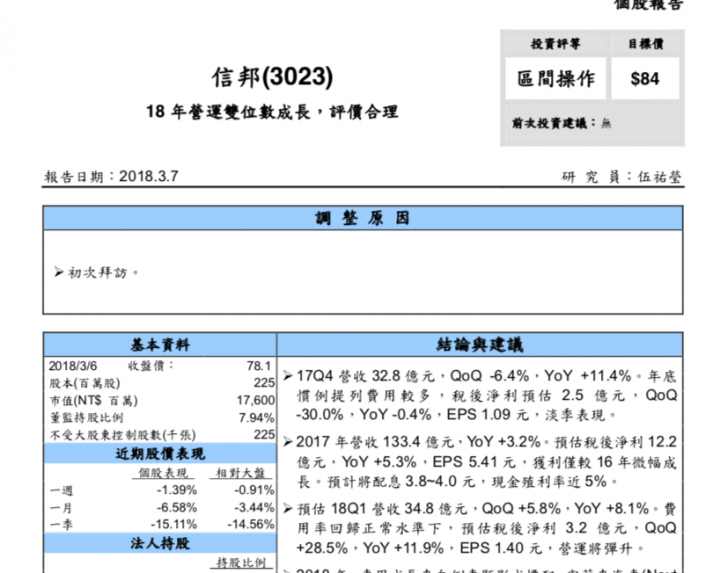Click the 市值(NT$ 百萬) row label

click(x=94, y=400)
